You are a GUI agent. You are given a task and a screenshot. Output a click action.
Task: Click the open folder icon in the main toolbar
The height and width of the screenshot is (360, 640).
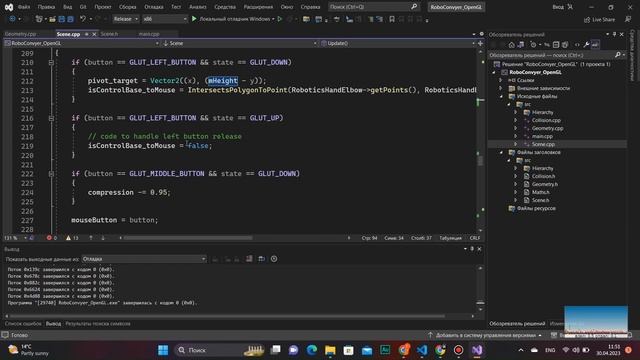tap(52, 19)
